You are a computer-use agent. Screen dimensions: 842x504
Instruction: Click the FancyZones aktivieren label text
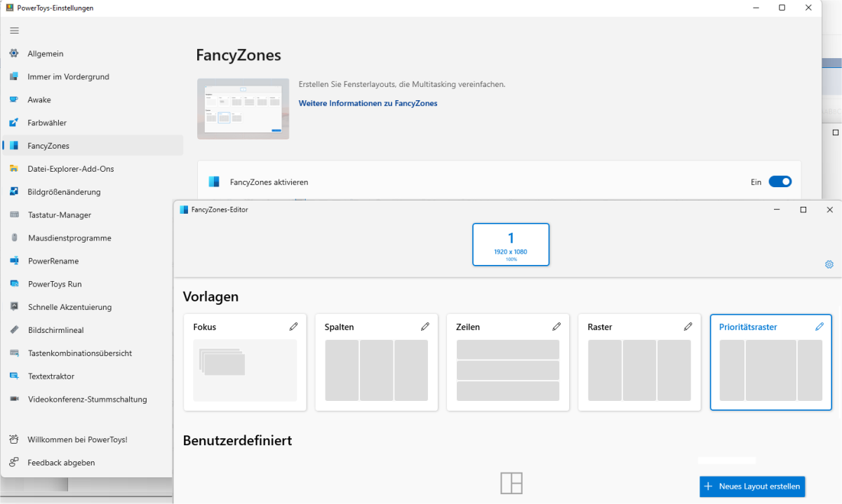[x=269, y=182]
